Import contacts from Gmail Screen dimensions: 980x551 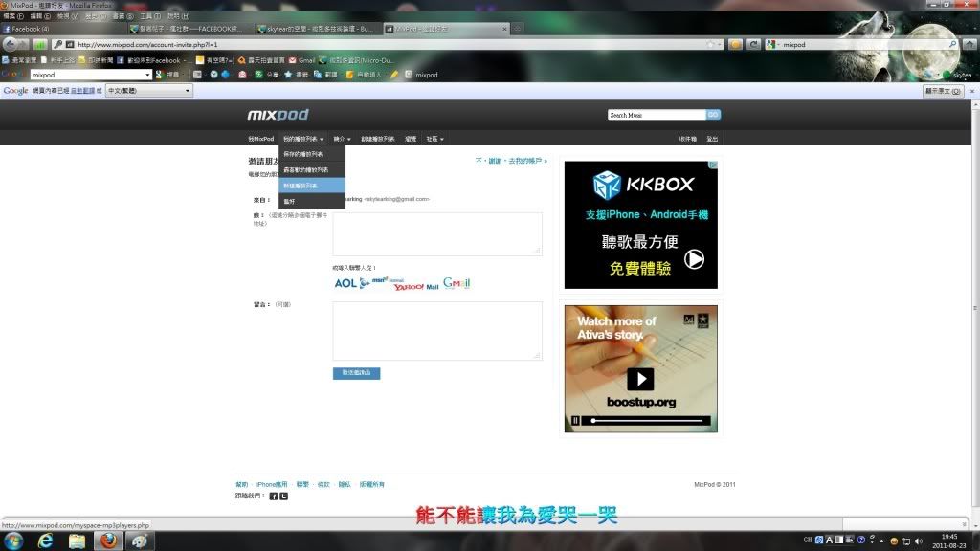[457, 283]
